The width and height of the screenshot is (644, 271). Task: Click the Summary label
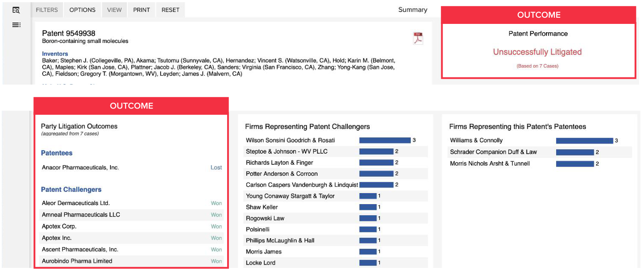click(412, 10)
